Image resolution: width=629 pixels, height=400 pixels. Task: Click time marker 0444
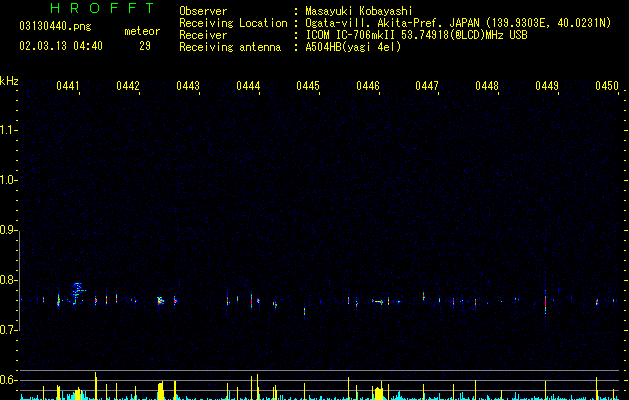click(x=248, y=86)
